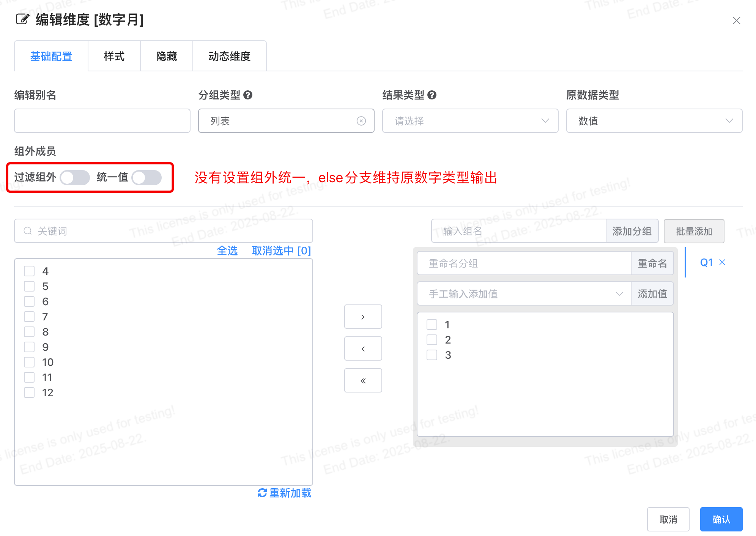756x536 pixels.
Task: Toggle the 过滤组外 switch
Action: (x=75, y=177)
